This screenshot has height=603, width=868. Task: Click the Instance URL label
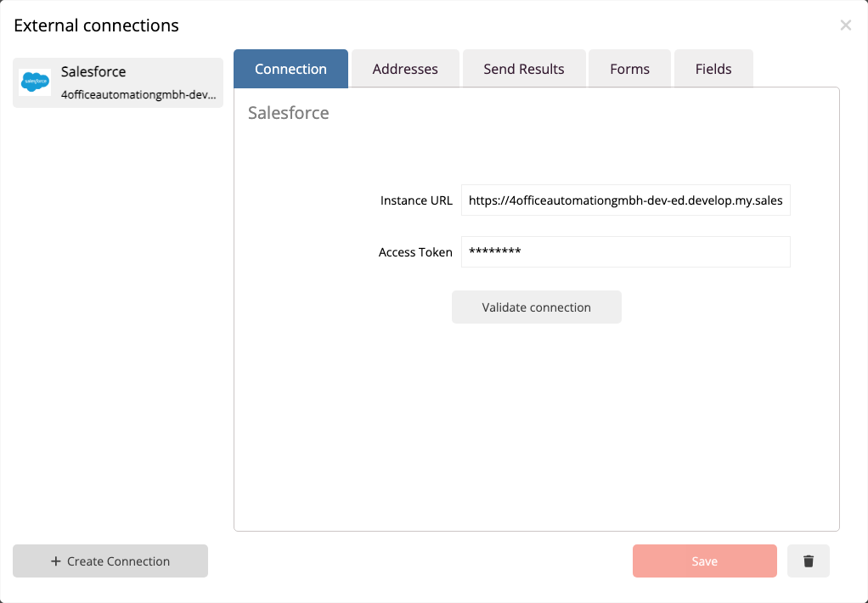(416, 200)
